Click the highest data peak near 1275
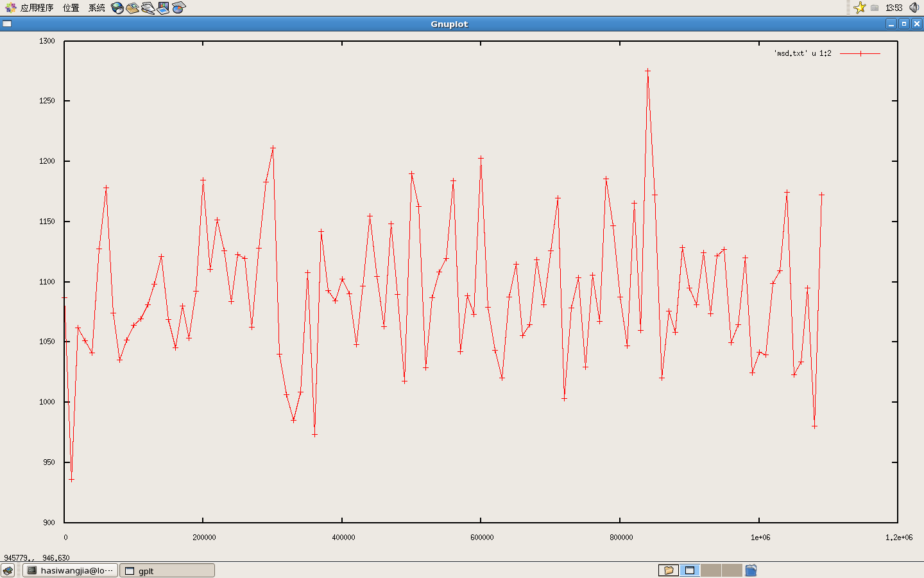The height and width of the screenshot is (578, 924). [x=647, y=71]
